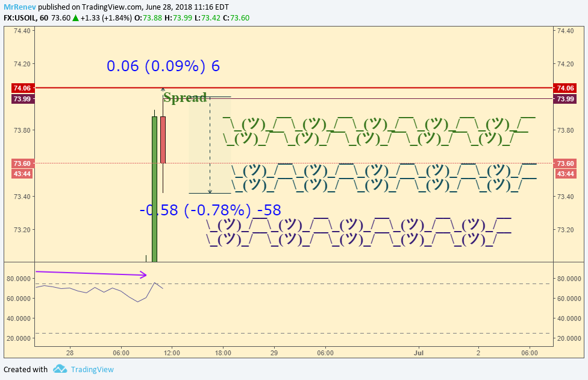Screen dimensions: 588x380
Task: Select the tall green candlestick
Action: point(154,189)
